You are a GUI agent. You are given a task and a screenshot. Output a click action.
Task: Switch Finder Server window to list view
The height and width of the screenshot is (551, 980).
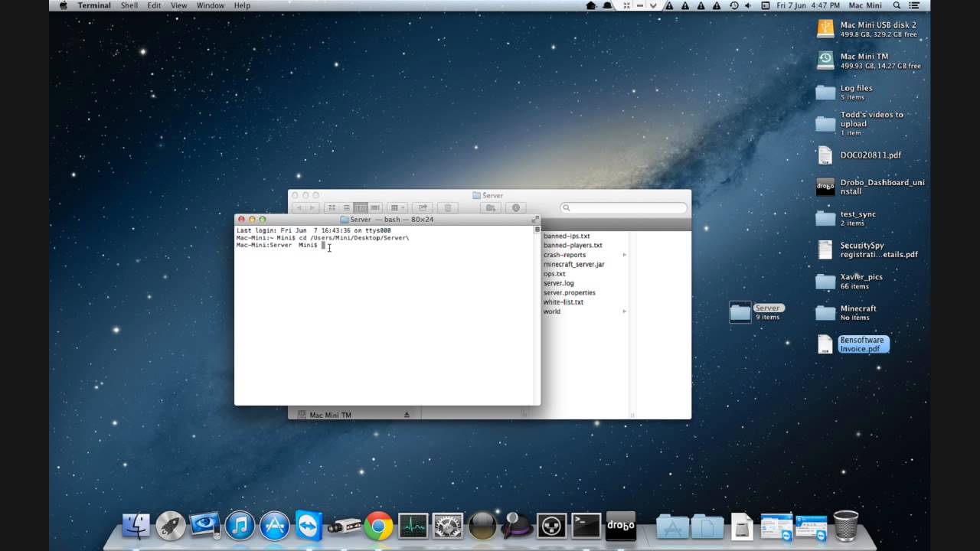(x=346, y=207)
